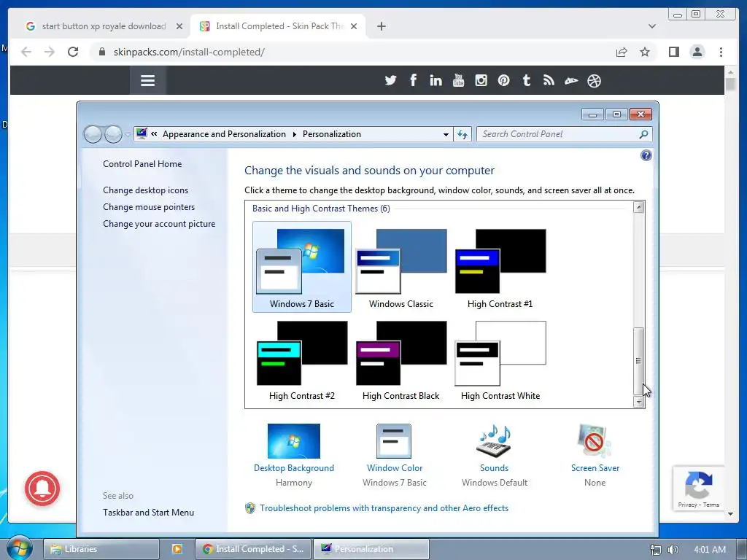The image size is (747, 560).
Task: Open Control Panel Home link
Action: tap(142, 164)
